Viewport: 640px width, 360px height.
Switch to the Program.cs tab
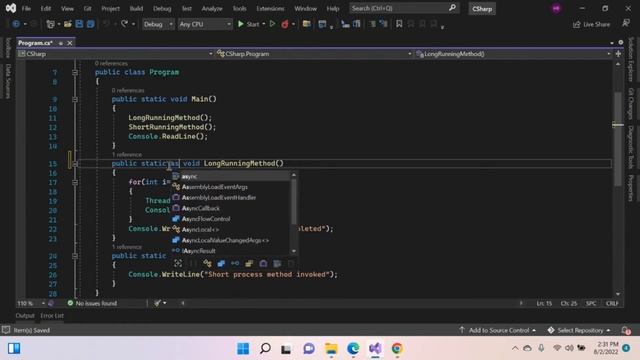coord(36,42)
